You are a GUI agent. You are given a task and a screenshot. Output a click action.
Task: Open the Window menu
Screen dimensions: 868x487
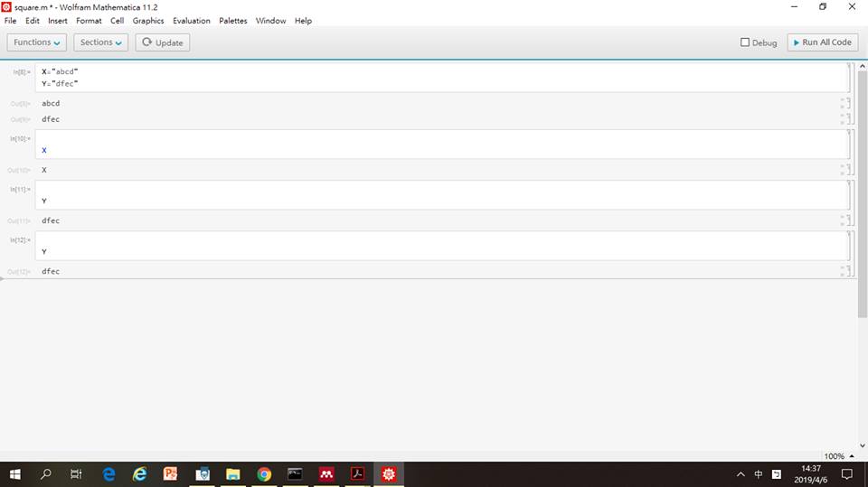click(x=270, y=21)
